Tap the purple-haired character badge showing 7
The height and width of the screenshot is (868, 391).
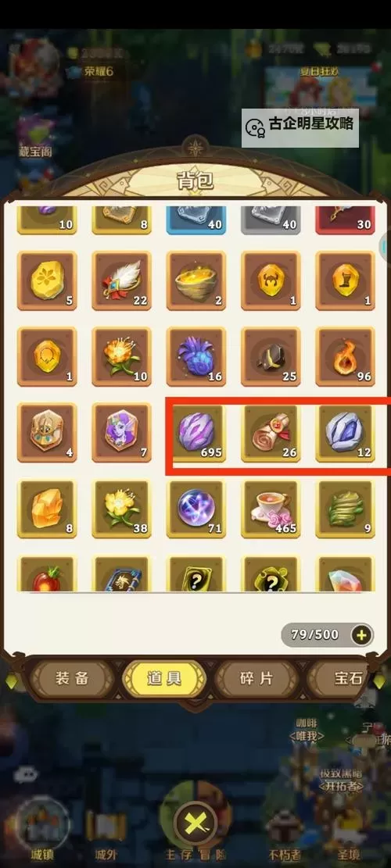click(x=121, y=432)
